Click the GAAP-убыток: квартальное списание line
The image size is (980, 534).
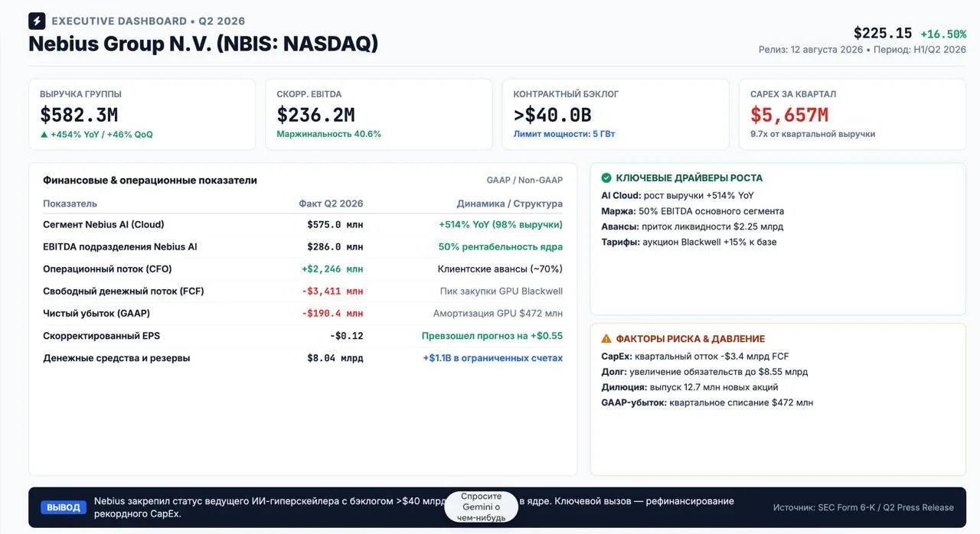[x=707, y=402]
